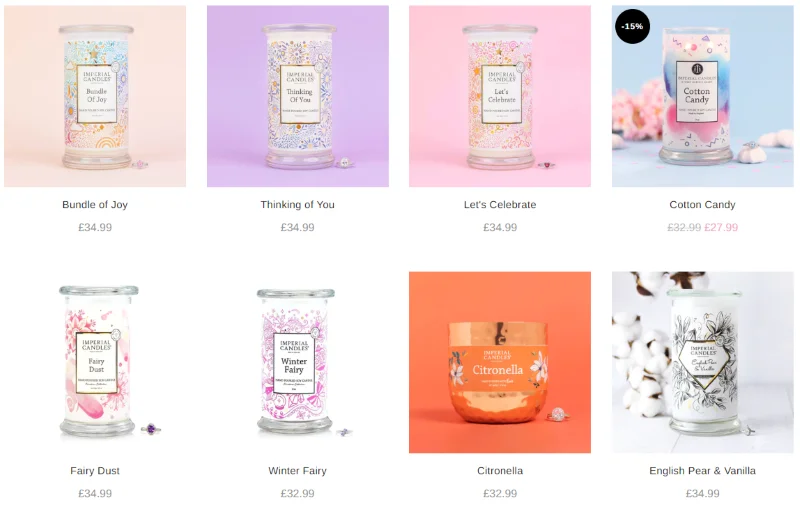Click the Let's Celebrate product title
This screenshot has width=800, height=505.
point(500,205)
